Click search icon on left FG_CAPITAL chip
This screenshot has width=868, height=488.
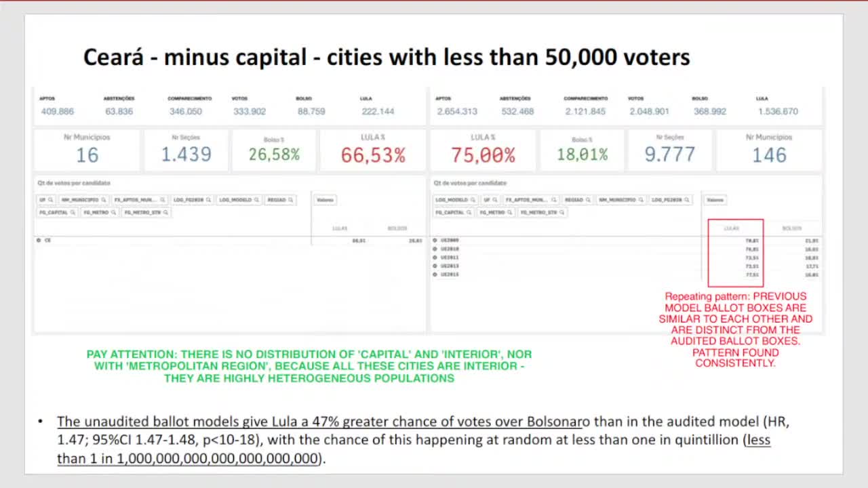click(x=73, y=212)
